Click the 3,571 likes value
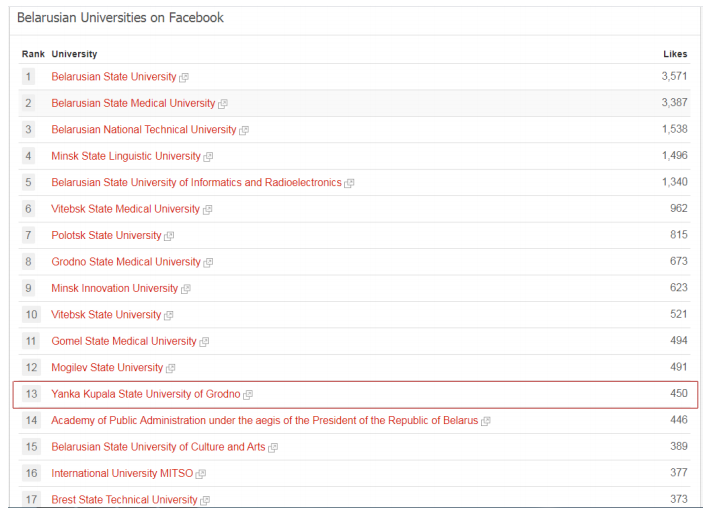 [x=674, y=76]
